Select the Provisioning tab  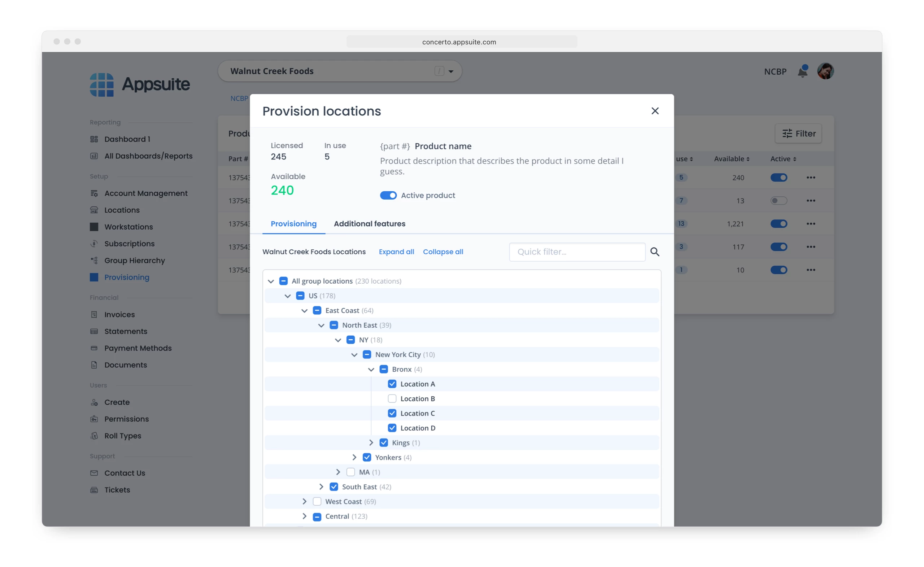click(x=294, y=224)
